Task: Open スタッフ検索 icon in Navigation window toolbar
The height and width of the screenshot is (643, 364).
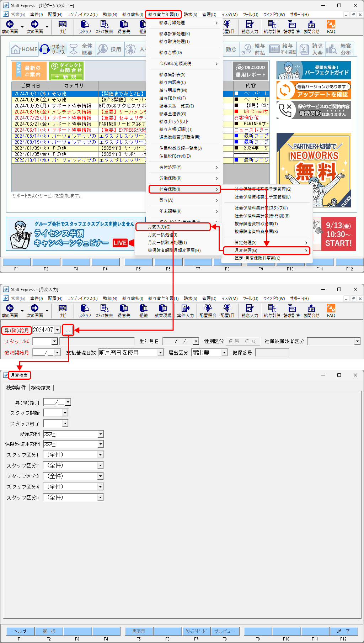Action: coord(104,27)
